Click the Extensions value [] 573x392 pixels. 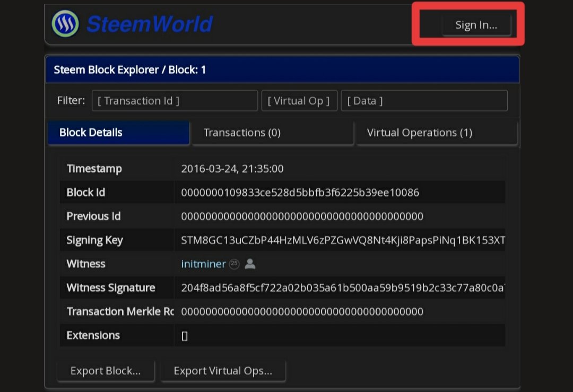pos(185,336)
